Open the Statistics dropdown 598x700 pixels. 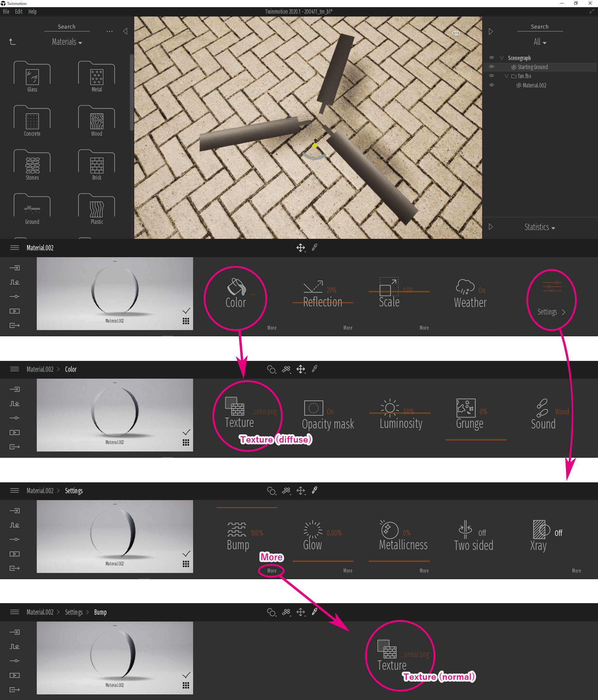coord(539,227)
